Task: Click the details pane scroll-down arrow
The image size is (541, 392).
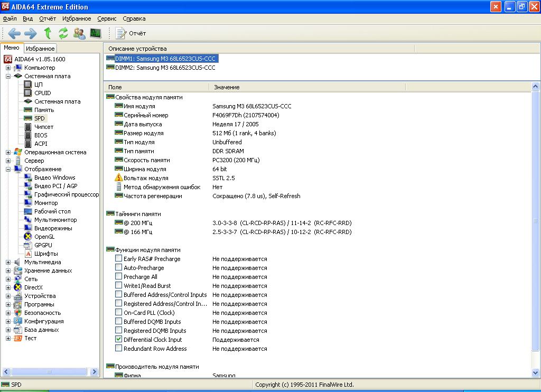Action: pyautogui.click(x=536, y=372)
